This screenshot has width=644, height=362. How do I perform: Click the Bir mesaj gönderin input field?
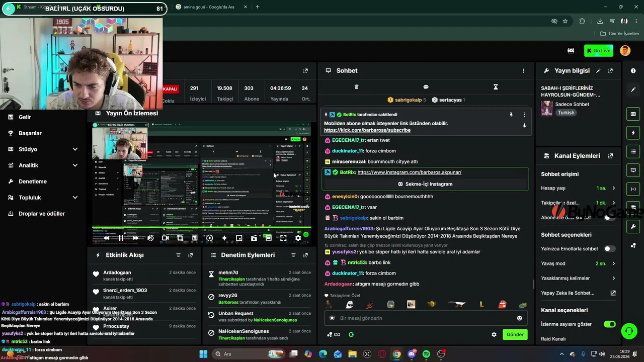426,318
